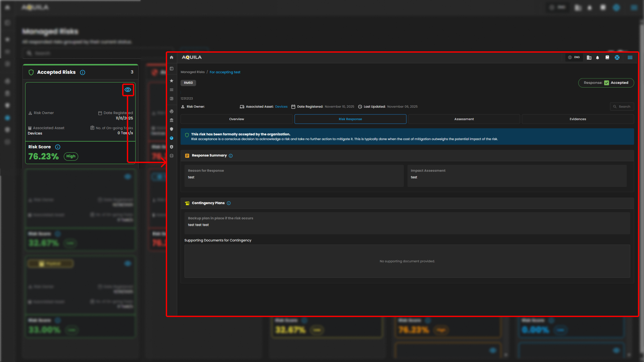Open the Assessment tab
The image size is (644, 362).
point(464,119)
